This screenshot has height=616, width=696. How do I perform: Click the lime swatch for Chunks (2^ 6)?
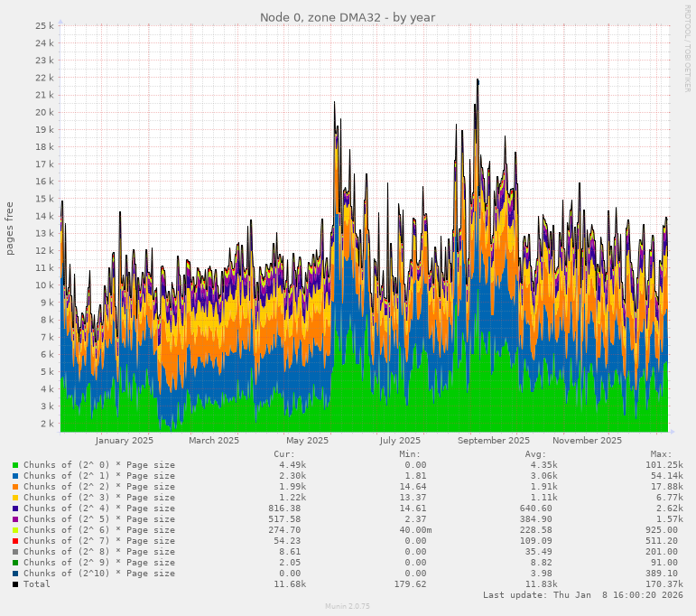click(15, 530)
